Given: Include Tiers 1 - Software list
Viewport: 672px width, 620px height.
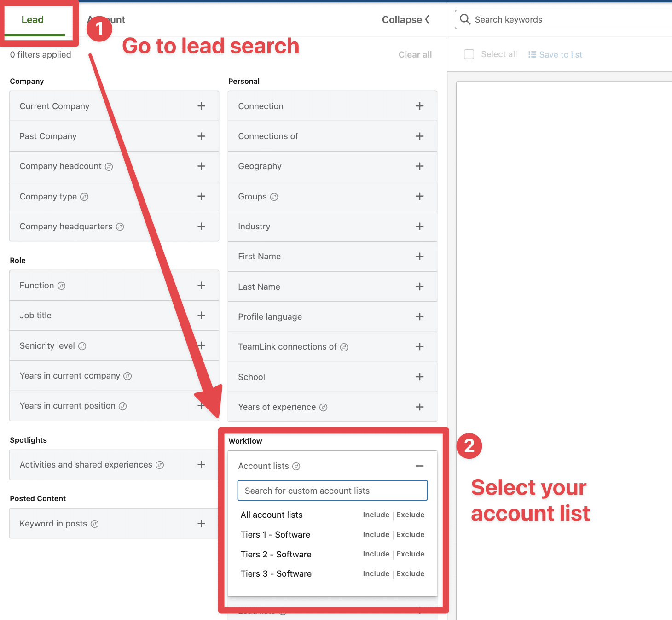Looking at the screenshot, I should click(376, 534).
